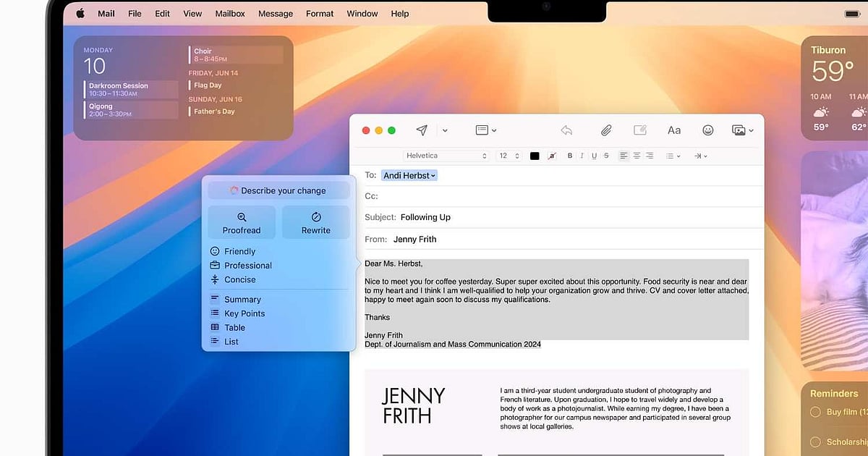The height and width of the screenshot is (456, 868).
Task: Change the font size 12 stepper
Action: pos(510,156)
